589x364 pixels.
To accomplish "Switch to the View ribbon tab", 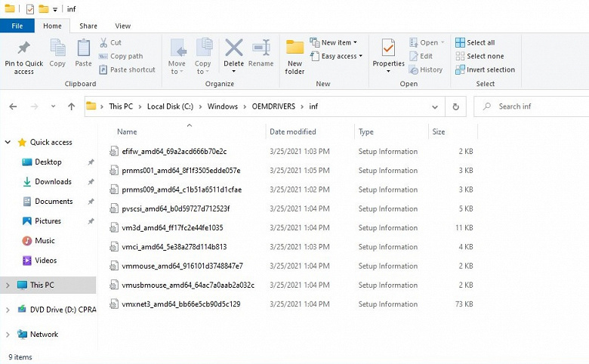I will pyautogui.click(x=122, y=26).
